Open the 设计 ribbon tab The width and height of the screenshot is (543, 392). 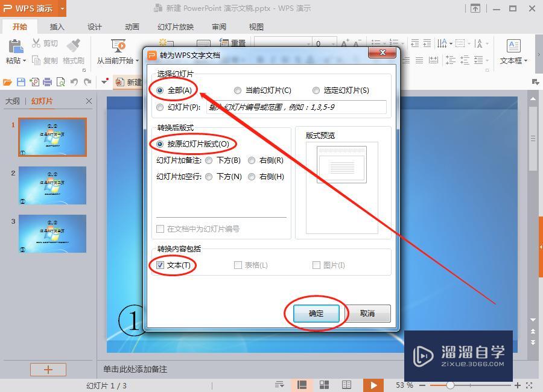click(x=95, y=27)
